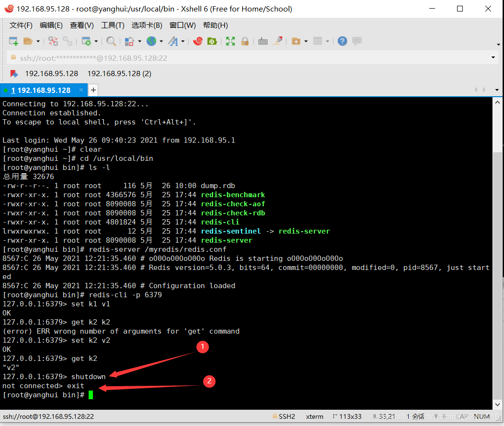Click the shutdown command text

[89, 377]
